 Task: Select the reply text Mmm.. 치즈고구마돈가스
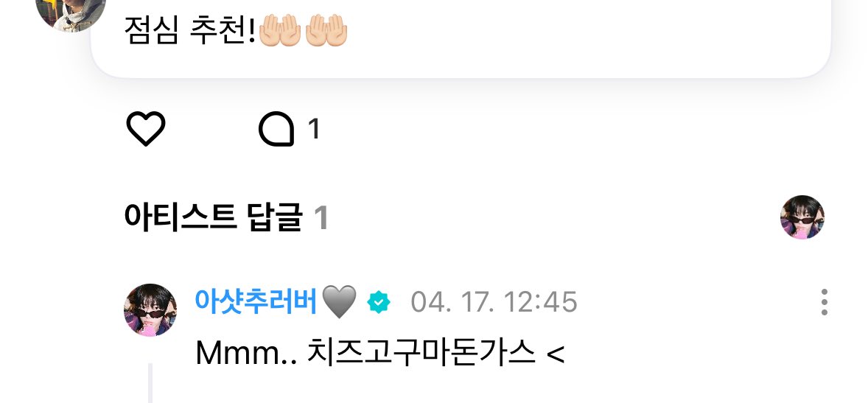coord(366,353)
